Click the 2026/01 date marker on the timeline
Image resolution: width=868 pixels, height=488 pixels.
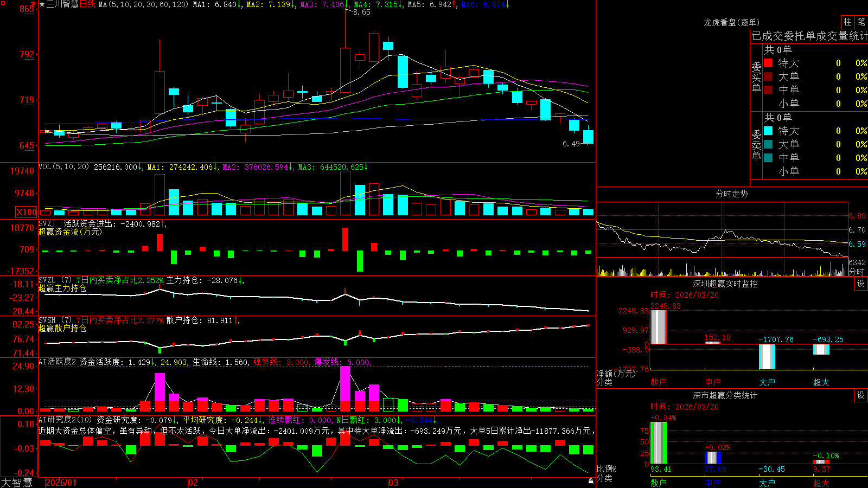click(61, 482)
